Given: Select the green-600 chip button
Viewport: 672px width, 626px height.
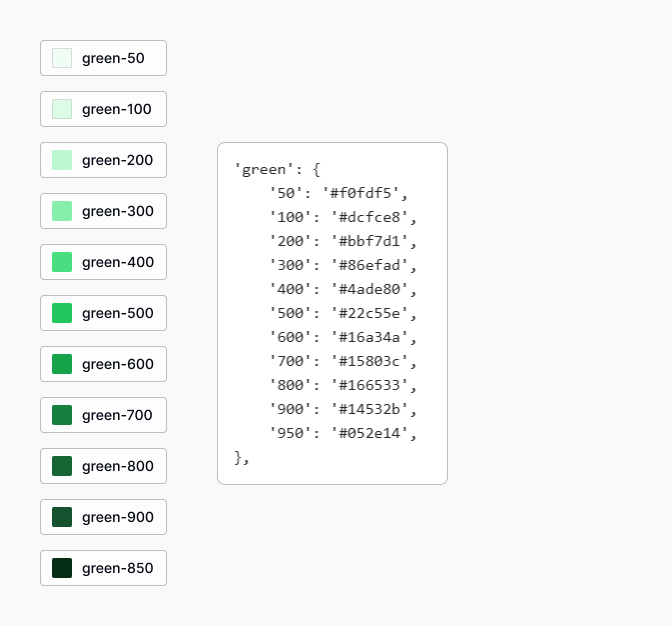Looking at the screenshot, I should click(103, 364).
